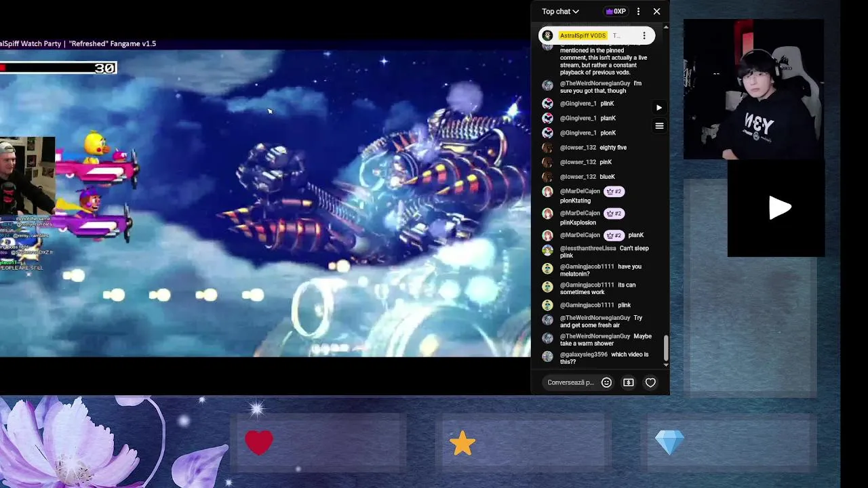
Task: Close the live chat panel
Action: tap(656, 12)
